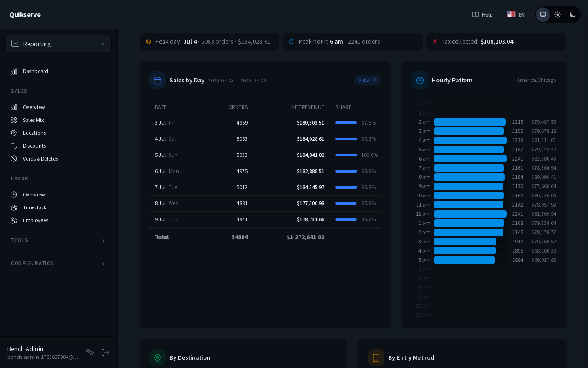Click the US flag icon
The height and width of the screenshot is (368, 588).
tap(511, 14)
